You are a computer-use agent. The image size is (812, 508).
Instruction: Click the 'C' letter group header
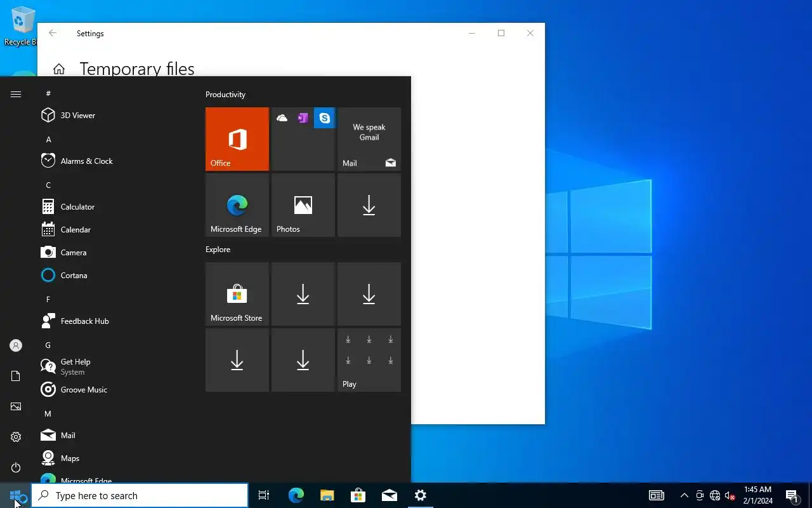[x=48, y=185]
